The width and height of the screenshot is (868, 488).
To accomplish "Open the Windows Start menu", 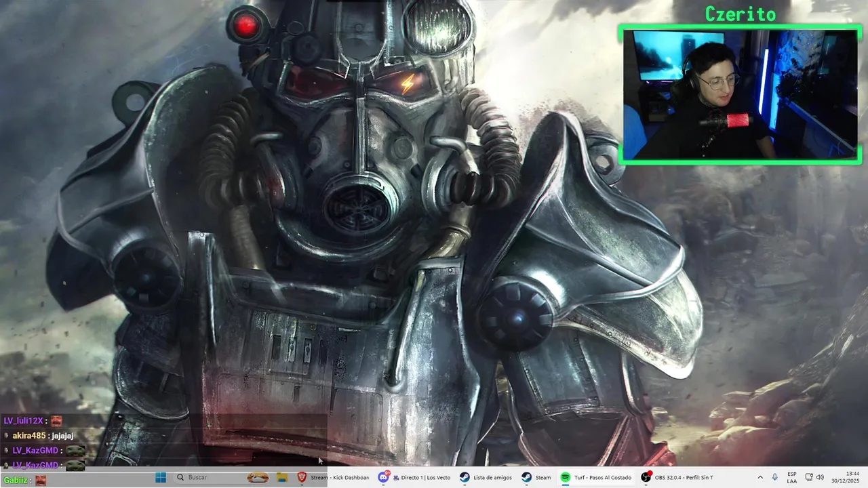I will point(161,477).
